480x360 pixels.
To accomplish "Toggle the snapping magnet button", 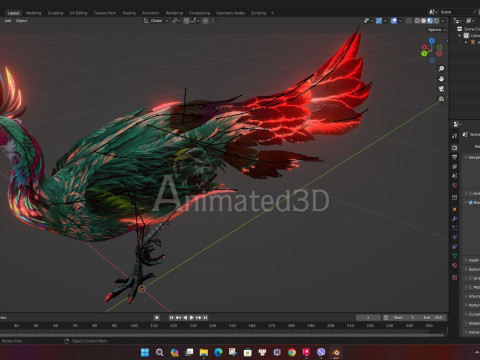I will click(x=186, y=21).
